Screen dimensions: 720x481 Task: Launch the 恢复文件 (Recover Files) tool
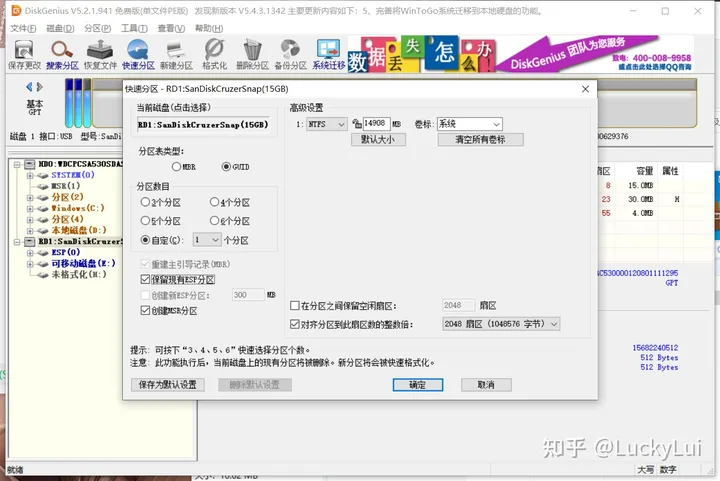click(x=101, y=52)
